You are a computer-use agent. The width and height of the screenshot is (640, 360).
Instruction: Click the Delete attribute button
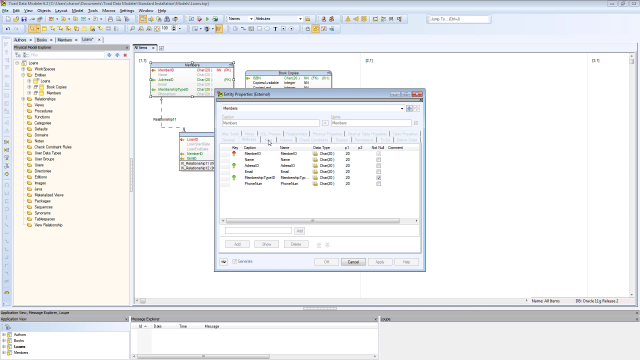click(x=296, y=244)
